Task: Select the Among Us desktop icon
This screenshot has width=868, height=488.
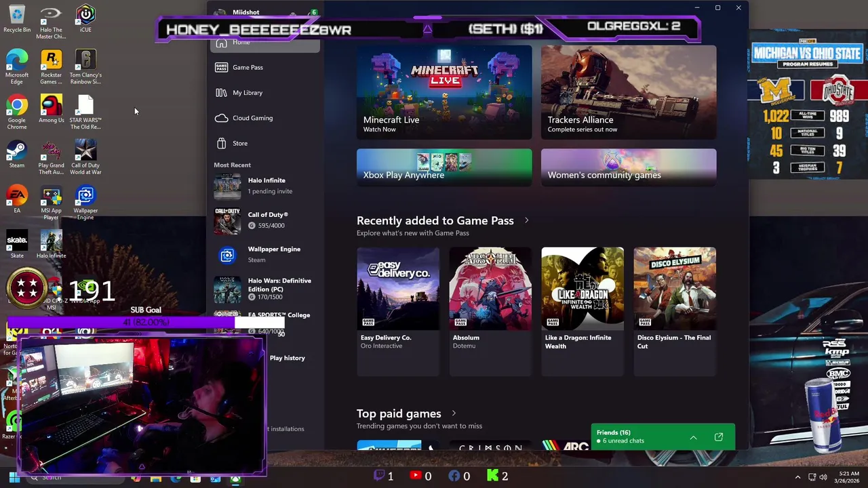Action: coord(51,110)
